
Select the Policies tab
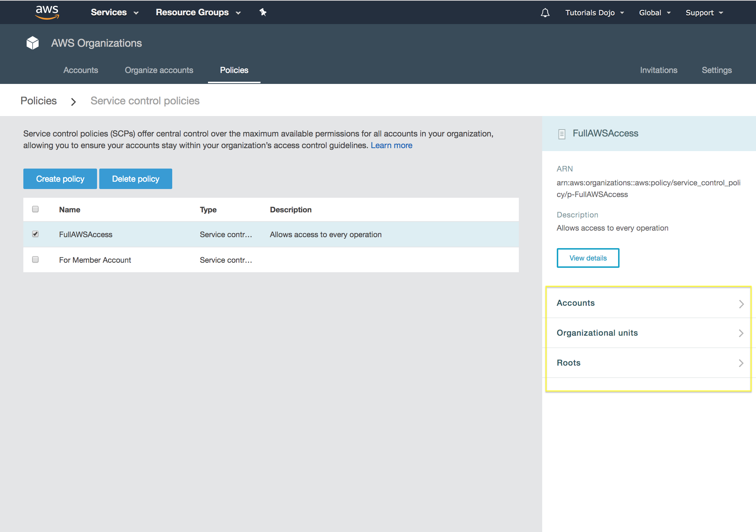pos(234,70)
